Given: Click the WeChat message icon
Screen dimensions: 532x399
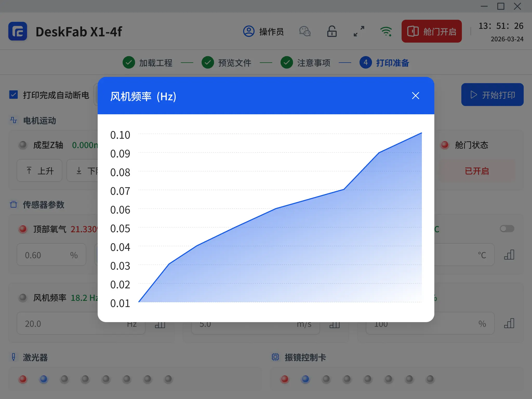Looking at the screenshot, I should pyautogui.click(x=305, y=31).
